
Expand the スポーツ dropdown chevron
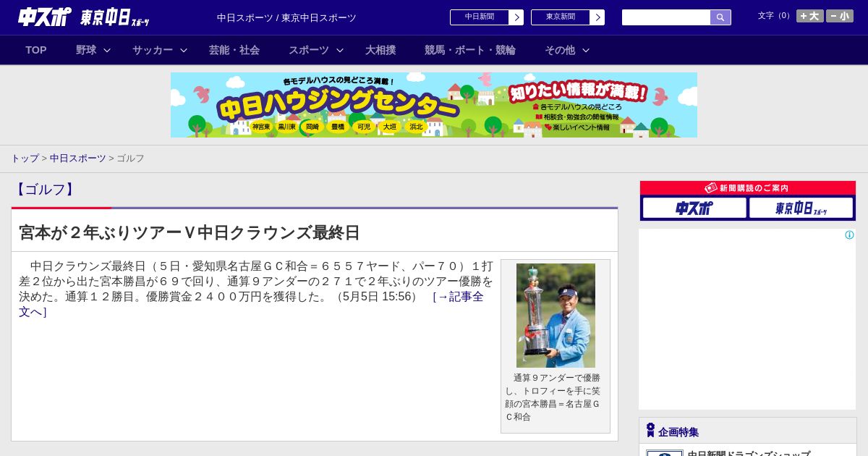(x=340, y=50)
